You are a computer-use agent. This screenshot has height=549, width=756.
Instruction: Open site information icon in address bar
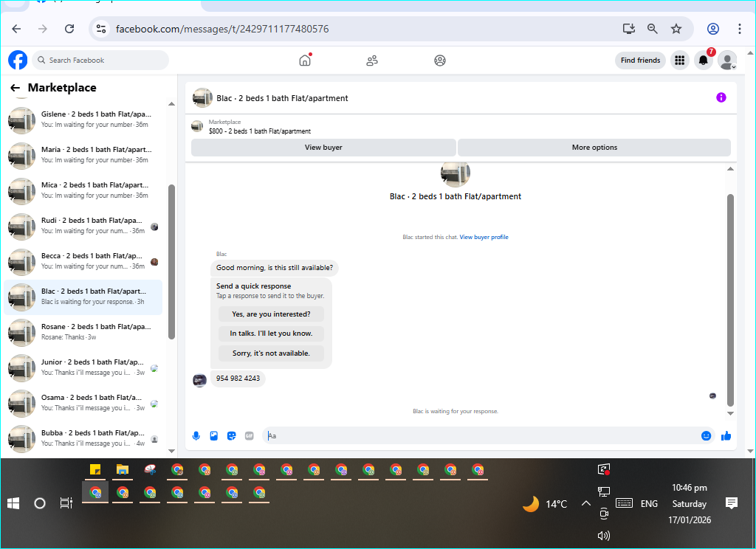101,29
